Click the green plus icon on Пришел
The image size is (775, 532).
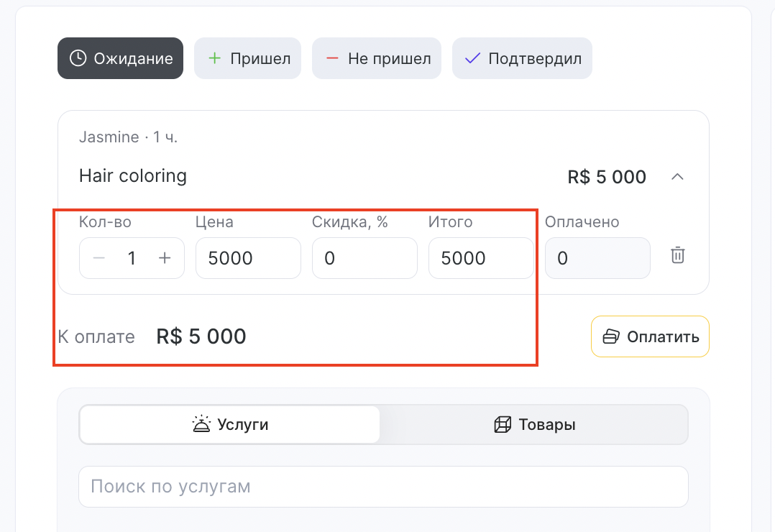214,58
